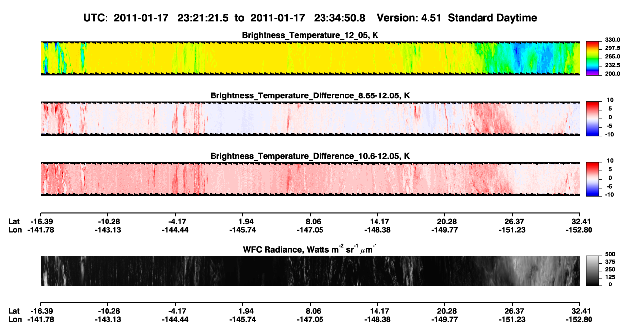Click the 'Brightness_Temperature_Difference_8.65-12.05, K' title
Screen dimensions: 644x330
310,95
